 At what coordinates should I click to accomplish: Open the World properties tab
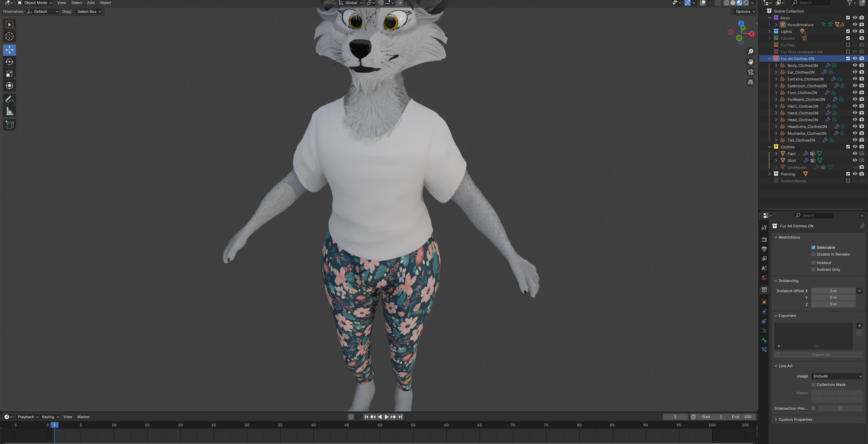click(764, 278)
